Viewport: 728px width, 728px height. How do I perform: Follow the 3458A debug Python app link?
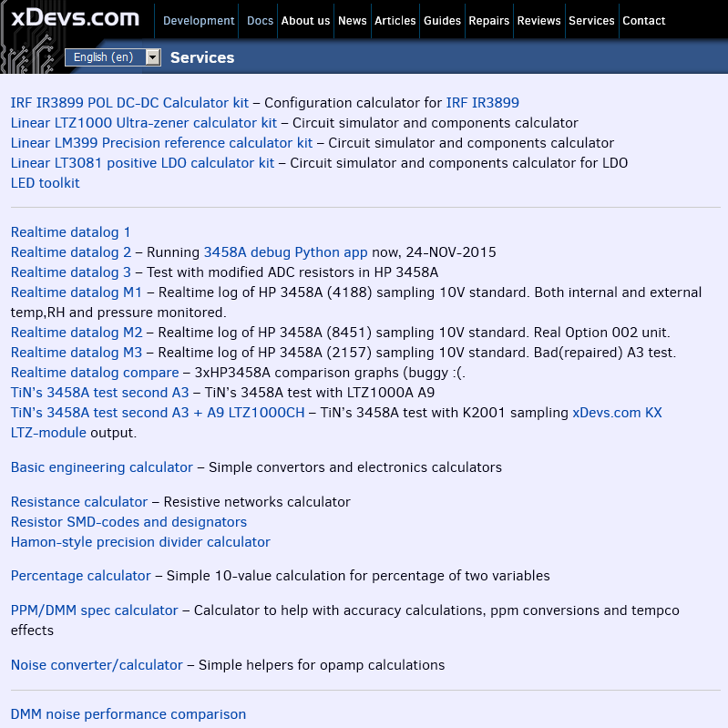(x=285, y=252)
